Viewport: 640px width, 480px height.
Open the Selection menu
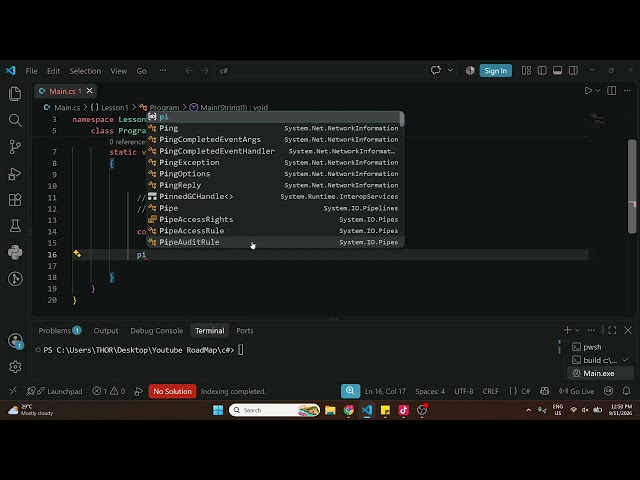point(85,71)
